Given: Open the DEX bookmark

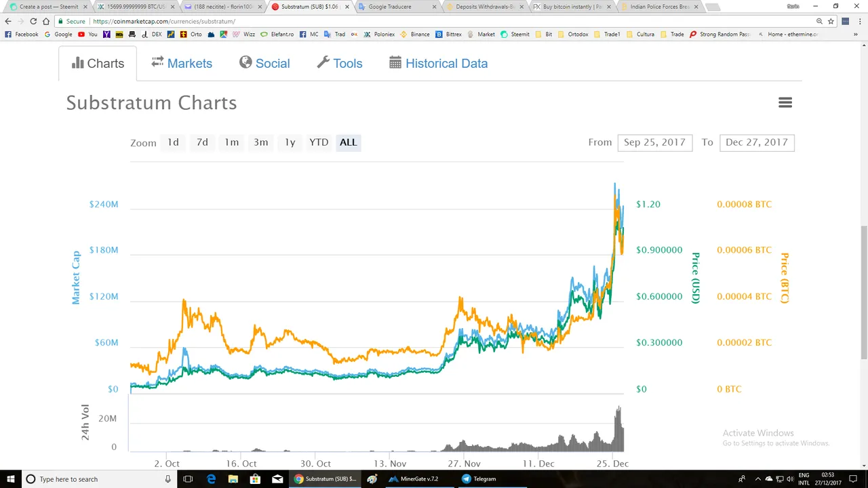Looking at the screenshot, I should (x=152, y=34).
